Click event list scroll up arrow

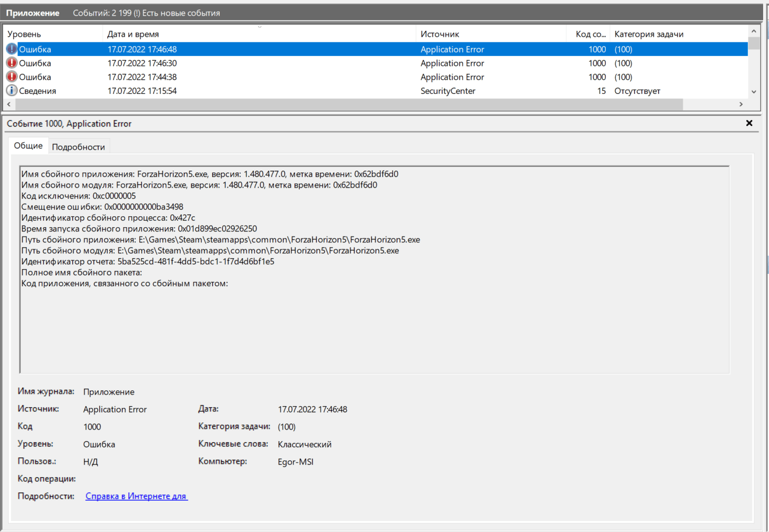tap(754, 31)
